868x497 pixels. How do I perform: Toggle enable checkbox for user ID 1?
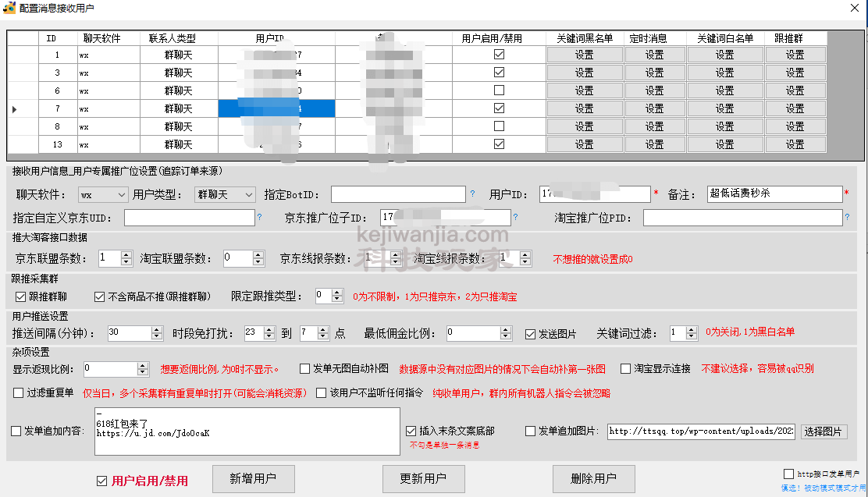499,55
